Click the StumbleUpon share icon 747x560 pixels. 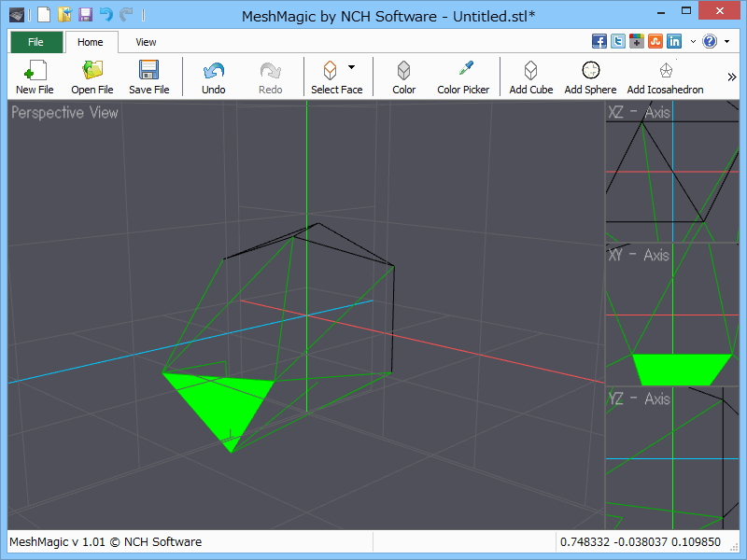coord(655,41)
